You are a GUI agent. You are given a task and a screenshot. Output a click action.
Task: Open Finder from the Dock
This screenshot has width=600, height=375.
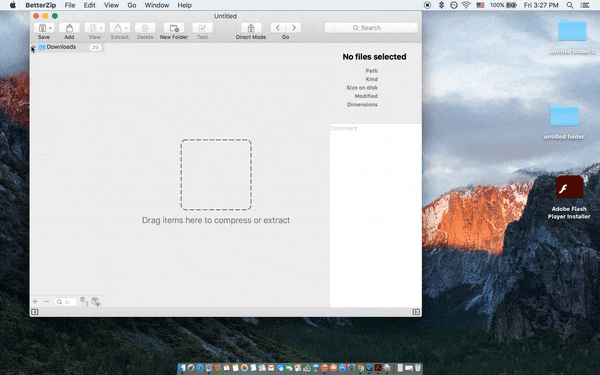click(x=182, y=368)
